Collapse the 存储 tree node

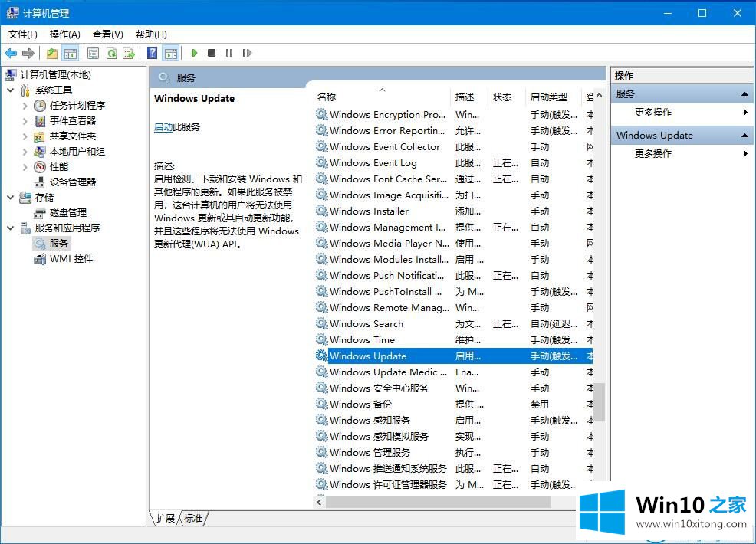pyautogui.click(x=11, y=198)
